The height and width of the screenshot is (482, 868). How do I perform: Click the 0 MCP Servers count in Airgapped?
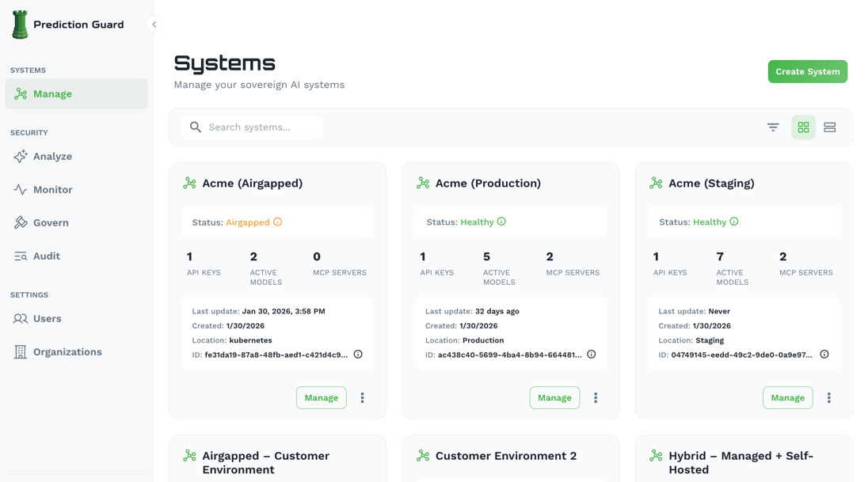point(317,256)
